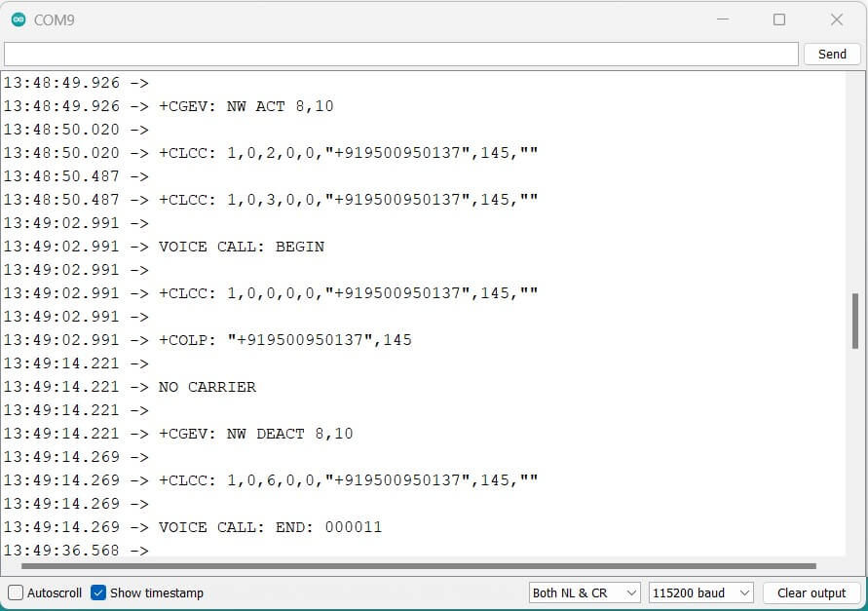
Task: Click the Arduino logo icon in title bar
Action: pos(19,19)
